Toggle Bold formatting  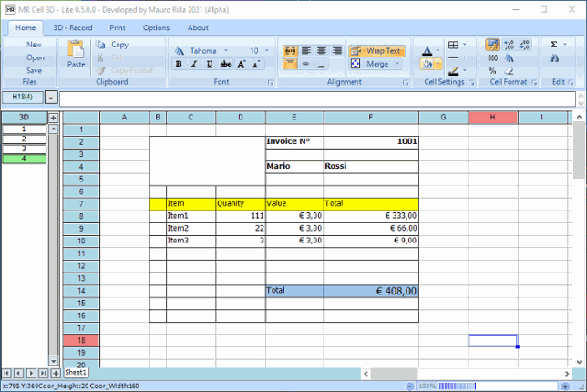click(x=179, y=64)
